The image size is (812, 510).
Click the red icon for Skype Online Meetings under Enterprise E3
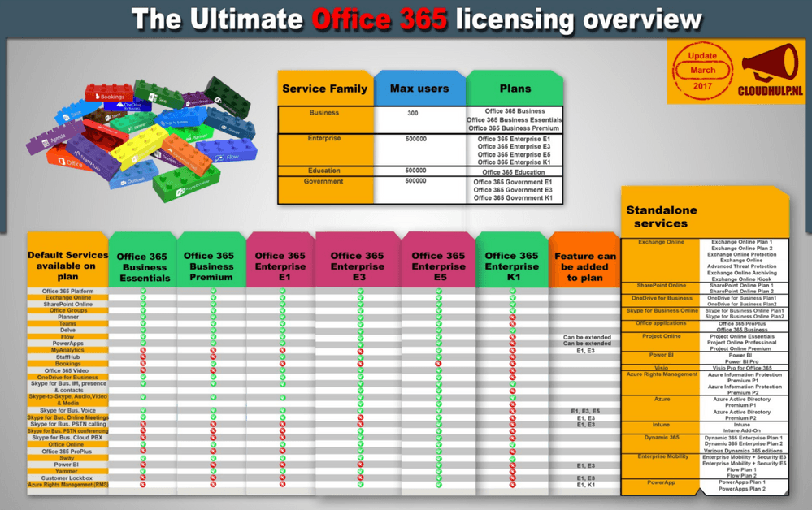[x=360, y=417]
